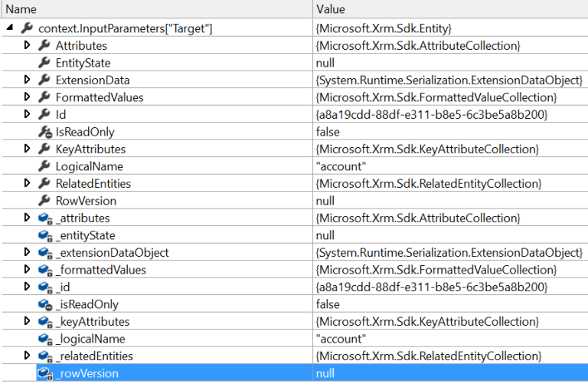Click field icon next to _isReadOnly

(x=45, y=305)
